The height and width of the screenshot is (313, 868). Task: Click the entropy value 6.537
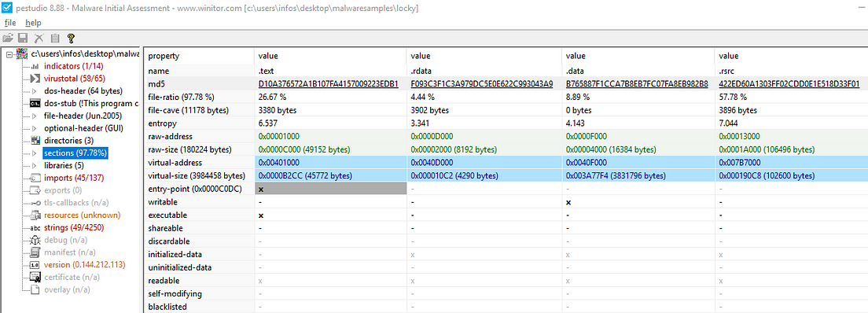268,123
